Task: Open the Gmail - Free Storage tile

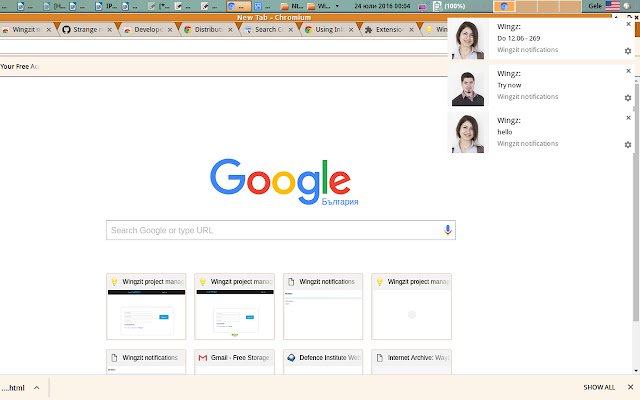Action: pyautogui.click(x=234, y=362)
